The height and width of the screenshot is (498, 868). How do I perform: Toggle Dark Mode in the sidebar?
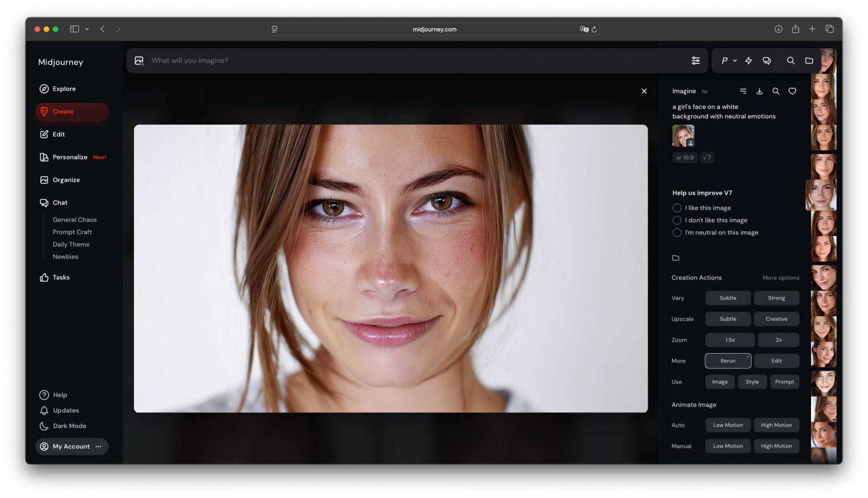click(63, 426)
